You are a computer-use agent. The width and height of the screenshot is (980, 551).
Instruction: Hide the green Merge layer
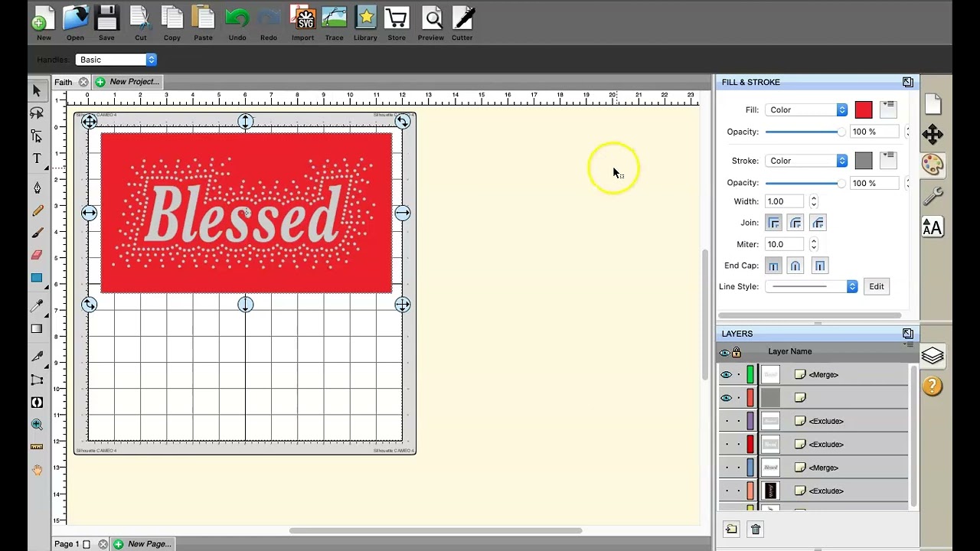coord(726,375)
